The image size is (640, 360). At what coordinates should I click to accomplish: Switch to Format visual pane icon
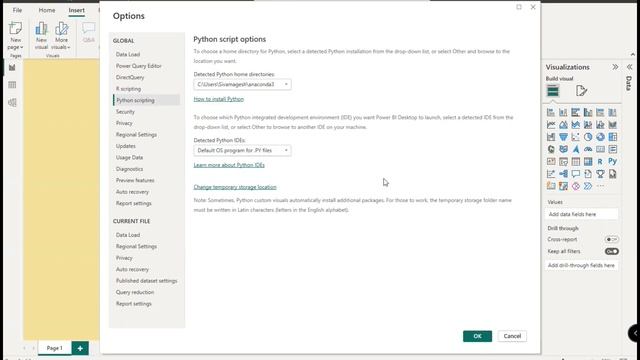tap(581, 91)
